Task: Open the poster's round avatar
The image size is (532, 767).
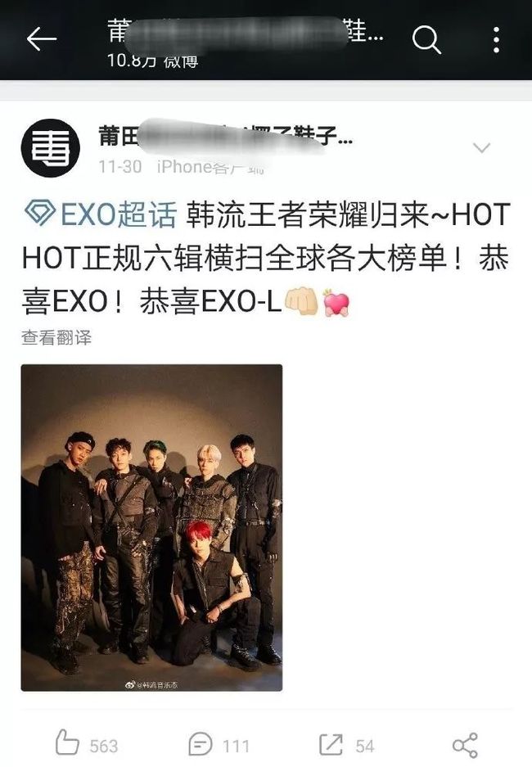Action: coord(51,147)
